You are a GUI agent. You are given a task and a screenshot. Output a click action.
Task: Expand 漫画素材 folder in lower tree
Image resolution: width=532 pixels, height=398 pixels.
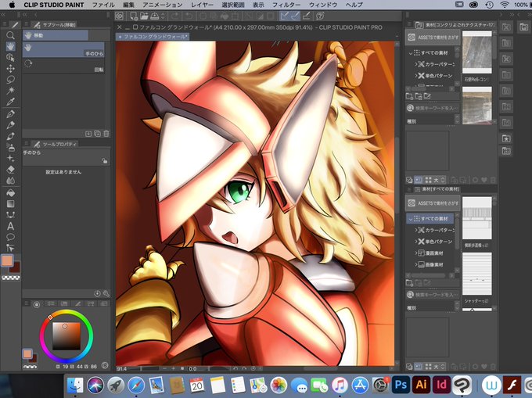coord(416,253)
